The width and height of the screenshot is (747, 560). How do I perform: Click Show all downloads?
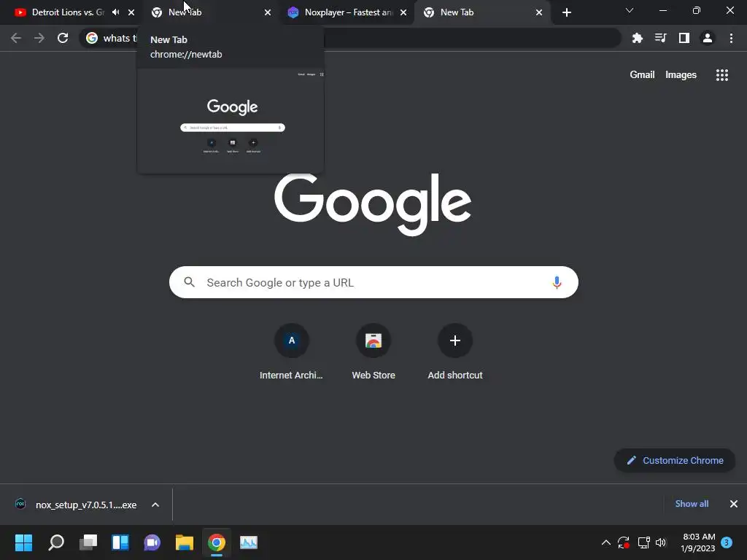[x=692, y=504]
